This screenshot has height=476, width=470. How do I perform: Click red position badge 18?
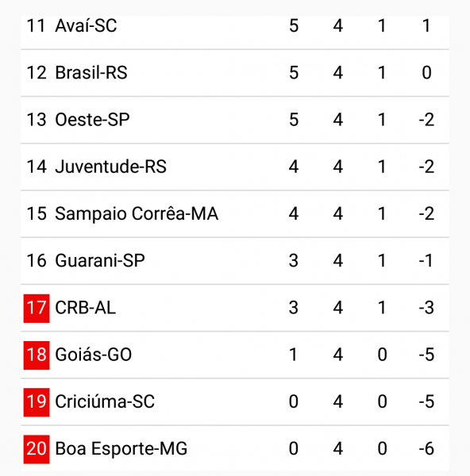(37, 355)
